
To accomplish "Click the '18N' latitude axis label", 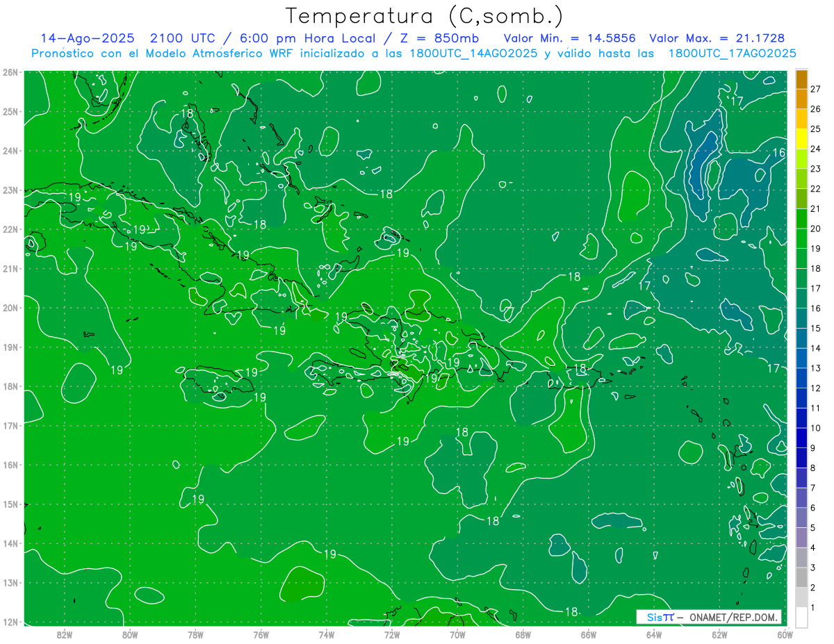I will point(10,386).
